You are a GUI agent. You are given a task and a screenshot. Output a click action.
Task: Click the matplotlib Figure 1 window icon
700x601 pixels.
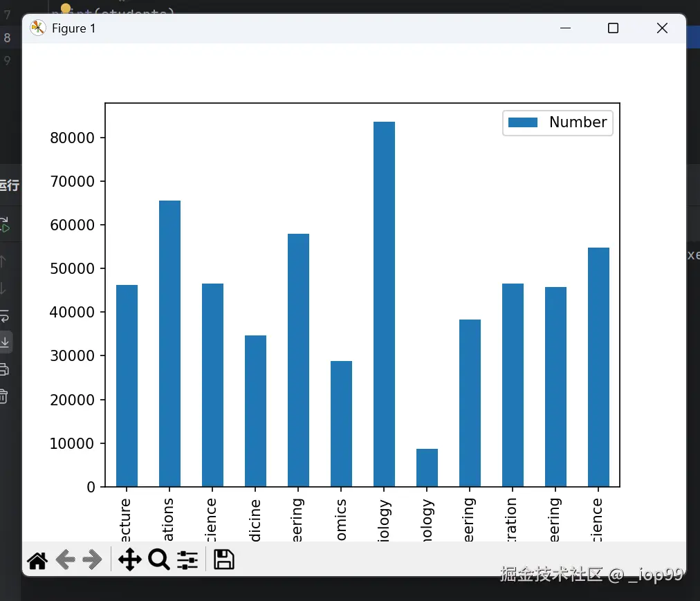pyautogui.click(x=38, y=28)
